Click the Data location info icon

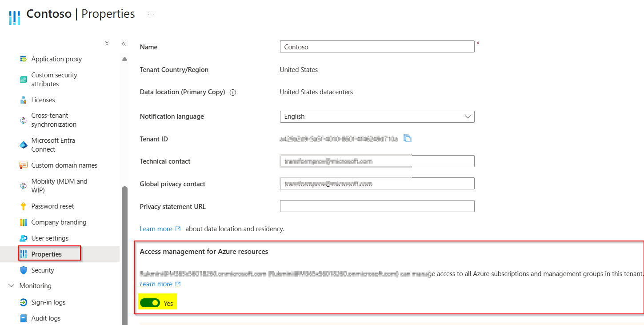[x=232, y=92]
